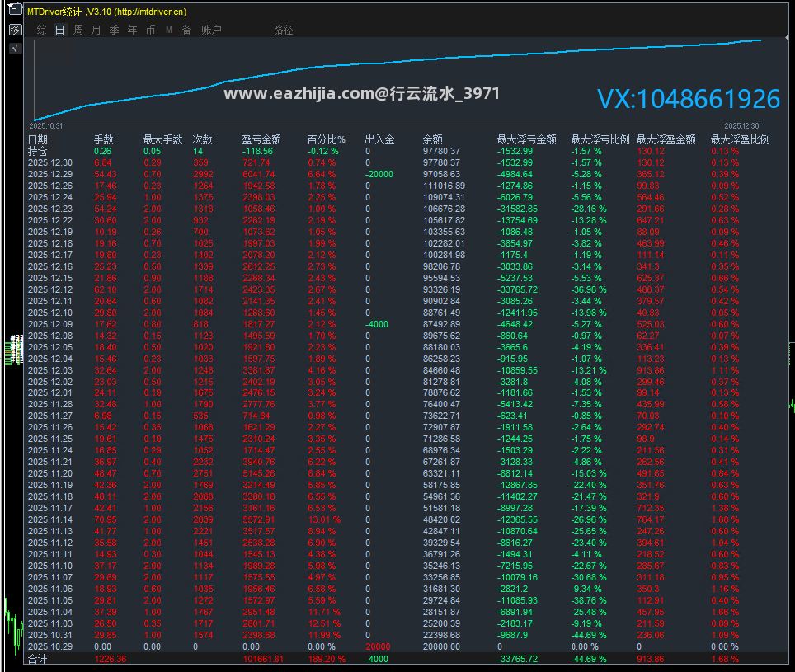Select the 2025.11.04 date row
Image resolution: width=795 pixels, height=672 pixels.
[50, 612]
